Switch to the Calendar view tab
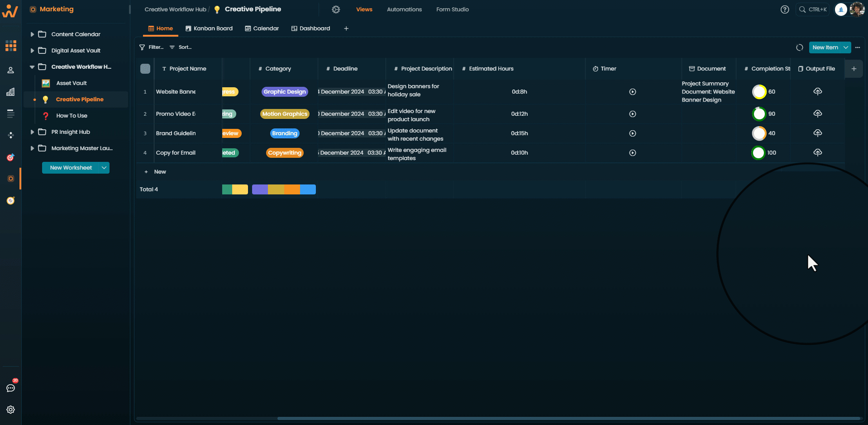 [262, 28]
